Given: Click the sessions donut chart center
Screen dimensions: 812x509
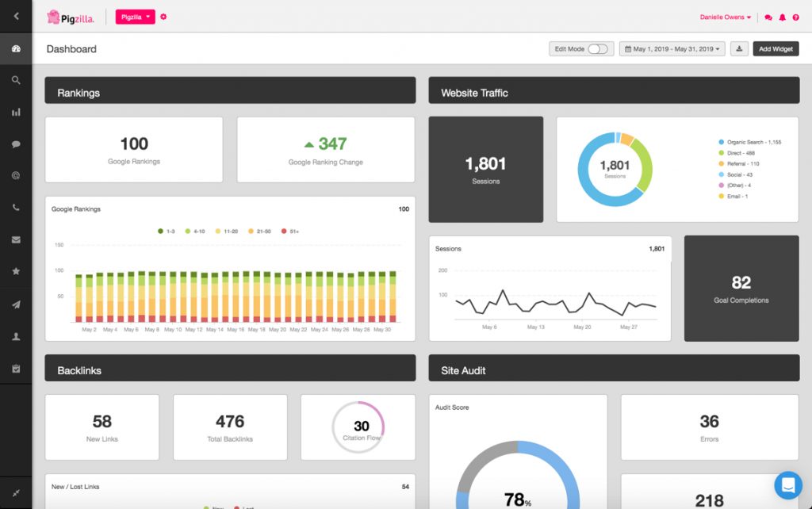Looking at the screenshot, I should tap(615, 169).
